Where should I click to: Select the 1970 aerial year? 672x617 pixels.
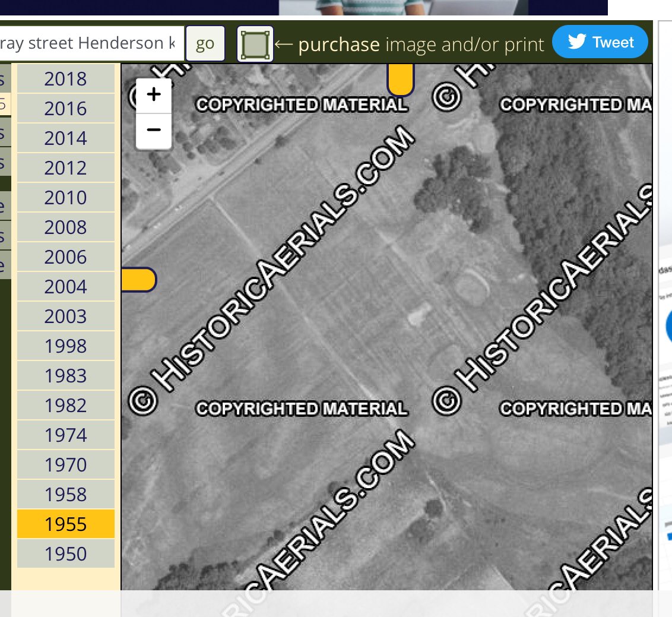65,465
